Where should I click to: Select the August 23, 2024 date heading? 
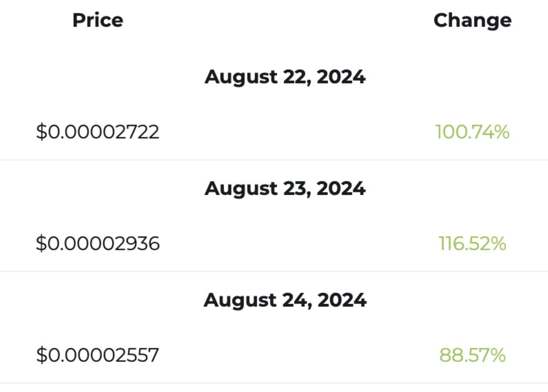(285, 188)
